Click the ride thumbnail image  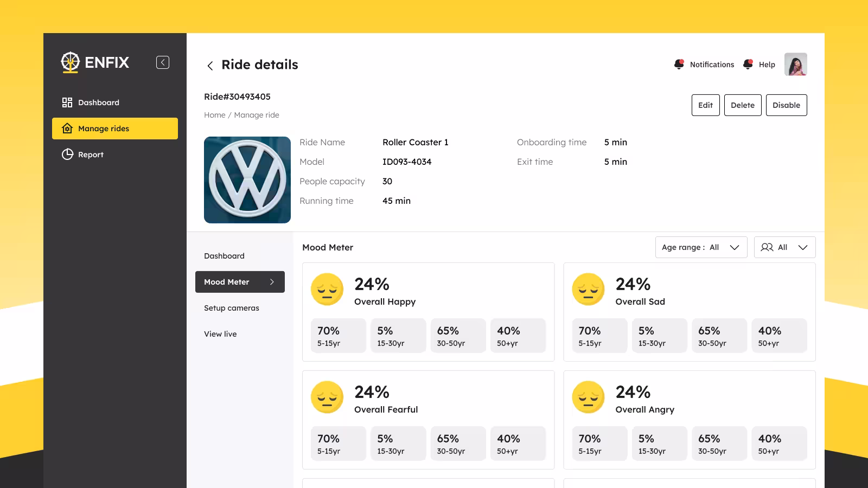(247, 180)
